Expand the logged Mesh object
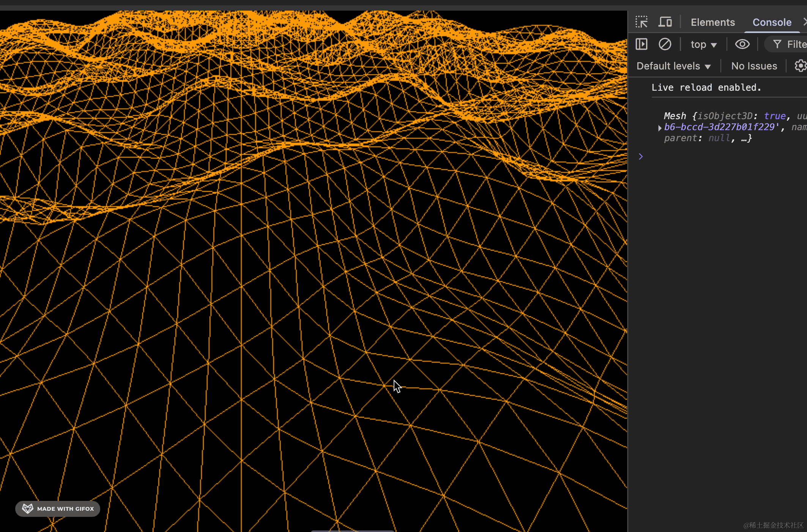 click(660, 128)
